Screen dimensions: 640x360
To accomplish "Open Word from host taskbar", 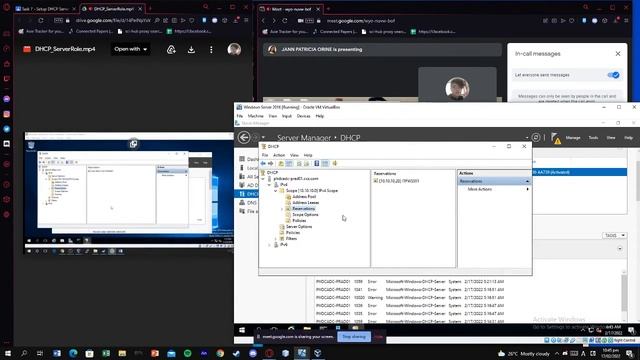I will pos(57,353).
